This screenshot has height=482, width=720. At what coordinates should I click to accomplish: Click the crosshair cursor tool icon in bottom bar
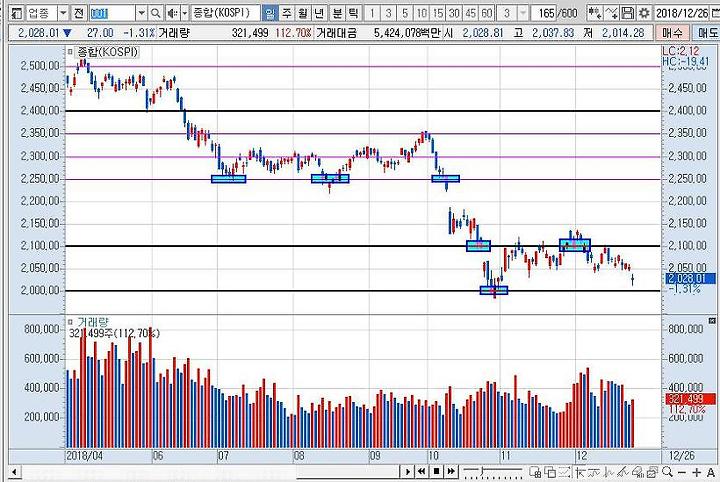(x=579, y=471)
